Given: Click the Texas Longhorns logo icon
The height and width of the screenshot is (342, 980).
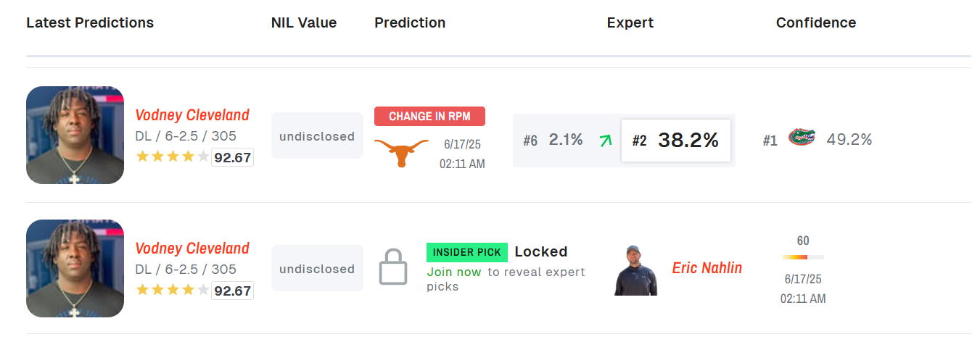Looking at the screenshot, I should pyautogui.click(x=401, y=153).
